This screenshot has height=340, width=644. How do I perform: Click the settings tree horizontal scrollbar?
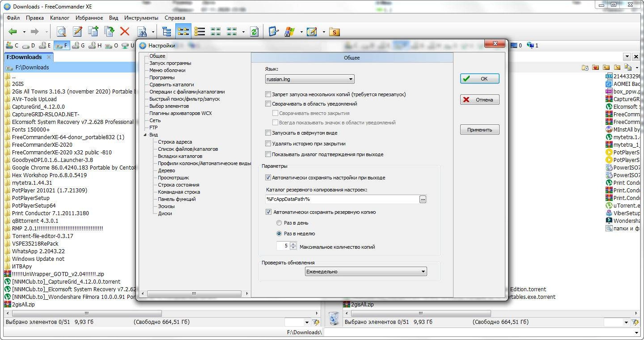[195, 294]
